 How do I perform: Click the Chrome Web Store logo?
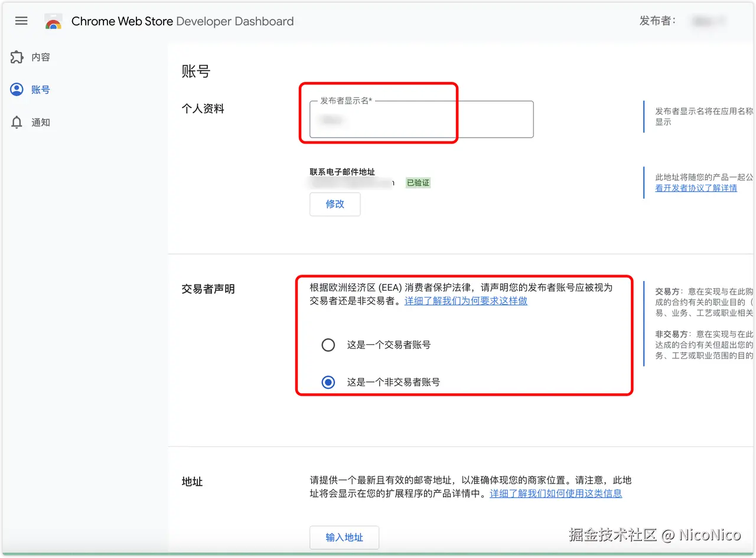[53, 21]
